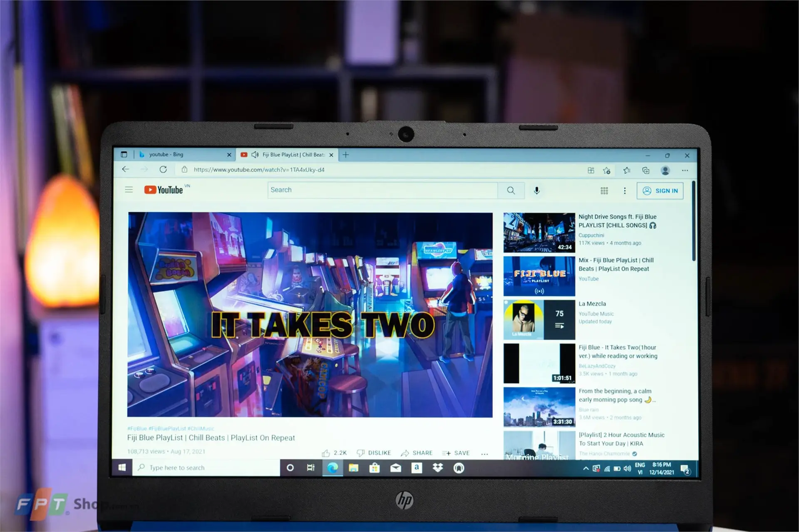The height and width of the screenshot is (532, 799).
Task: Open the YouTube apps grid
Action: pos(604,191)
